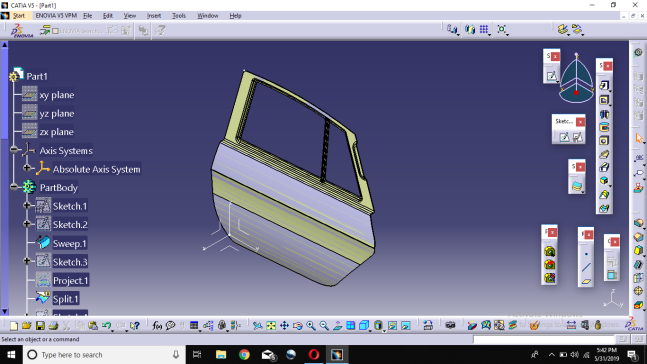Toggle the top-right settings gear icon
This screenshot has height=364, width=647.
pos(638,52)
